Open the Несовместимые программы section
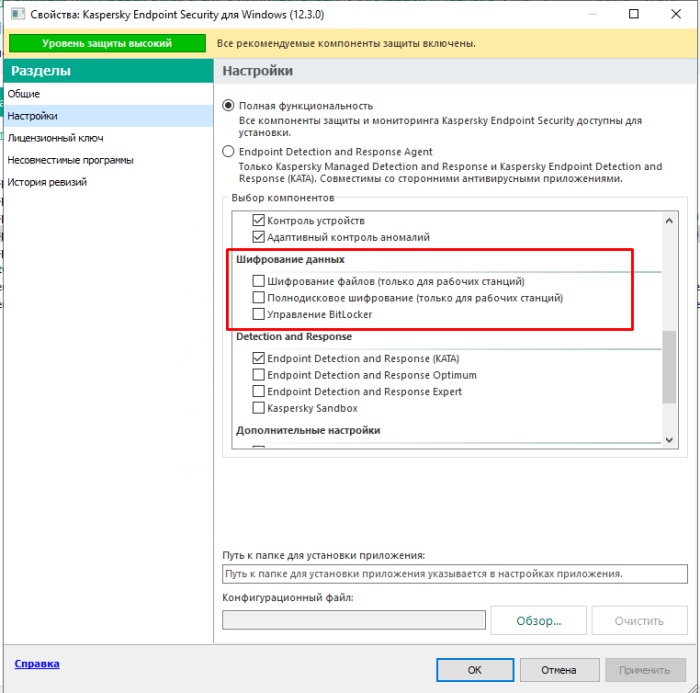Viewport: 700px width, 693px height. click(108, 160)
